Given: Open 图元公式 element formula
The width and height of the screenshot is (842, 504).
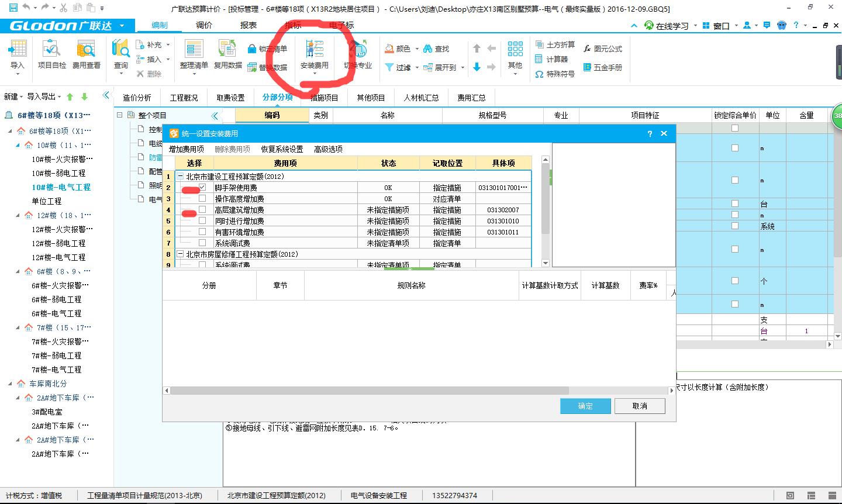Looking at the screenshot, I should (603, 49).
